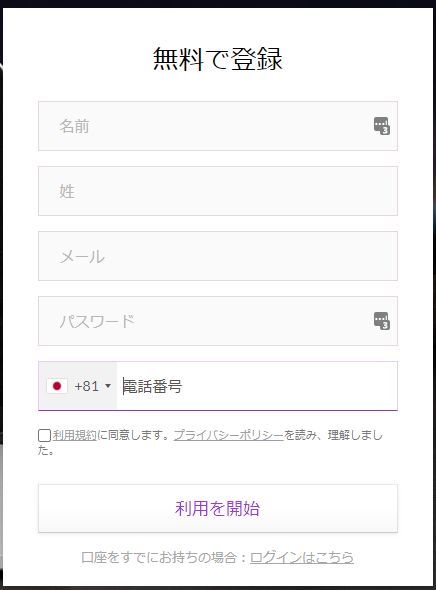Click the 無料で登録 heading
This screenshot has width=436, height=590.
218,59
